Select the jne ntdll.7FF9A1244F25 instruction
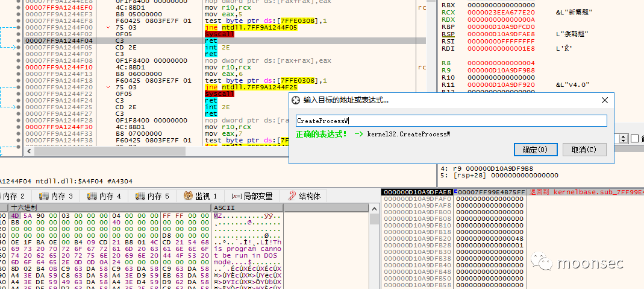Screen dimensions: 644x289 (251, 87)
